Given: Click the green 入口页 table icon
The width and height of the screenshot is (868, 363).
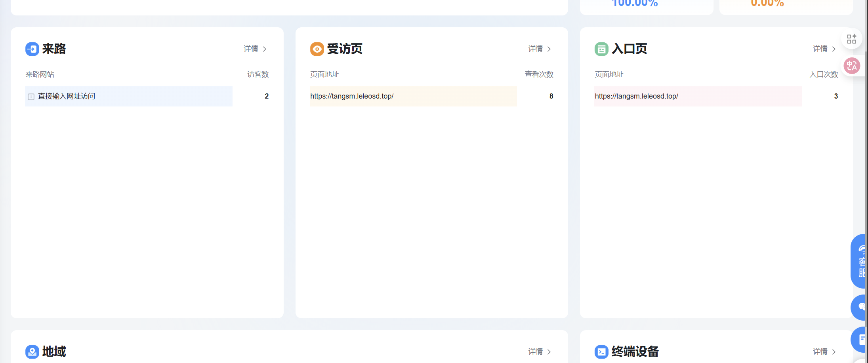Looking at the screenshot, I should (601, 49).
